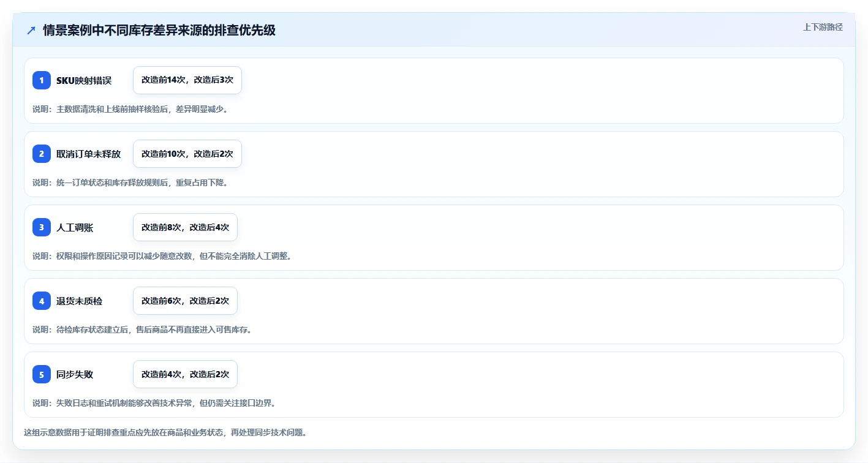Click the note about 统一订单状态和库存释放规则
Viewport: 868px width, 463px height.
pos(130,183)
